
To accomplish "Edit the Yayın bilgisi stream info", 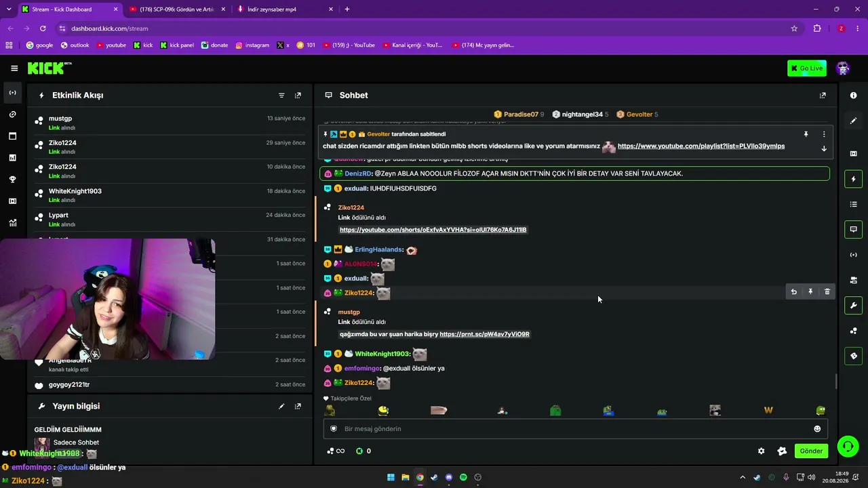I will [281, 407].
